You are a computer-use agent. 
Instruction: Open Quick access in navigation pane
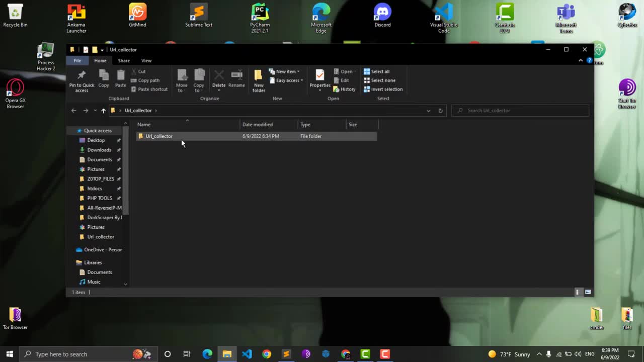pos(98,131)
